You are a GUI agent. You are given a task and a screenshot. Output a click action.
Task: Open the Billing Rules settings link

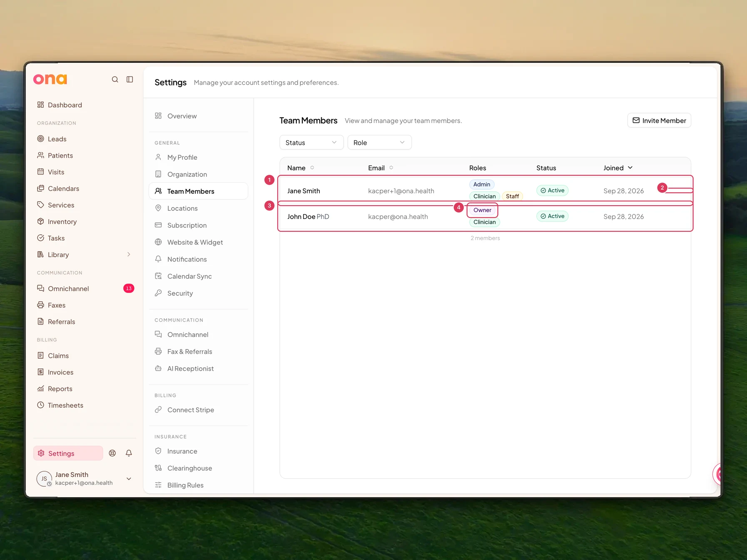point(198,485)
